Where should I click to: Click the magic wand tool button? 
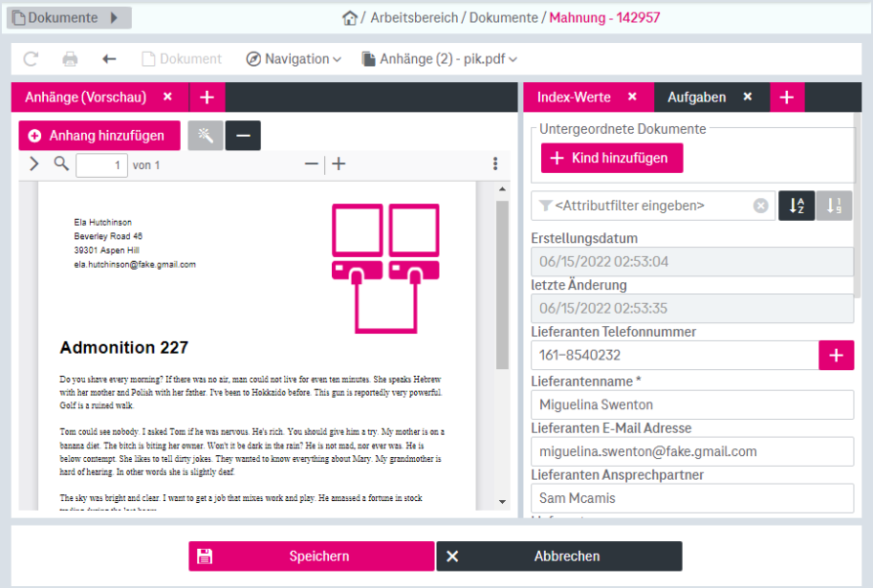[x=206, y=136]
